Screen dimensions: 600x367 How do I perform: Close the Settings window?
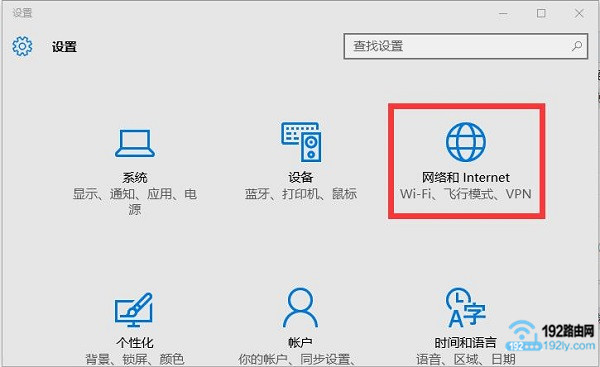579,13
